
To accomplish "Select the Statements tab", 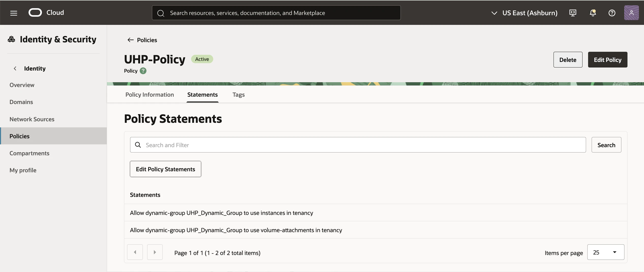I will (203, 95).
